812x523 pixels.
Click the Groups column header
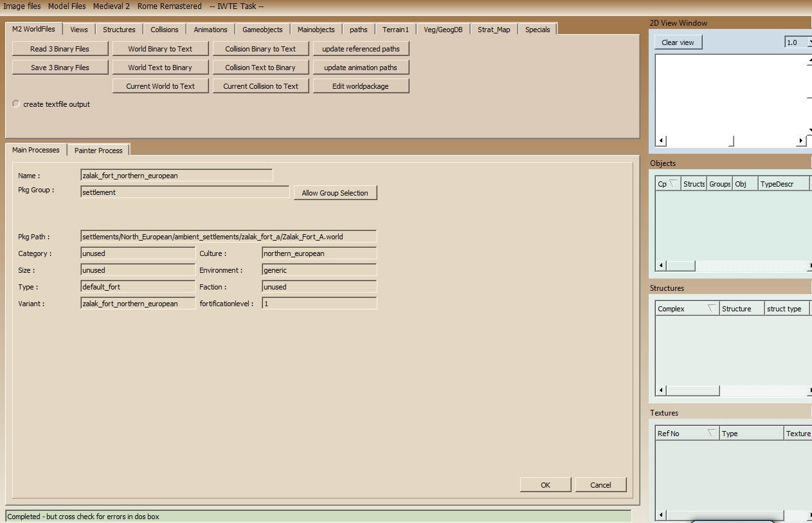coord(720,184)
